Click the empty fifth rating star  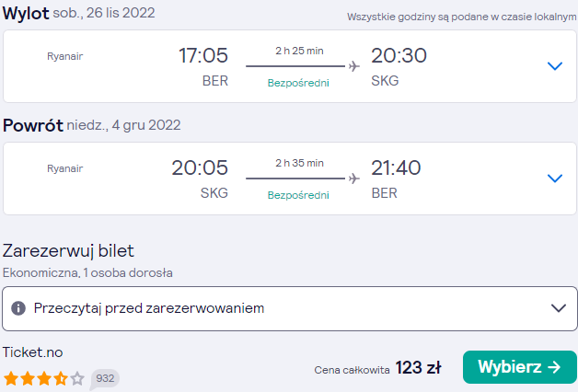[x=77, y=378]
